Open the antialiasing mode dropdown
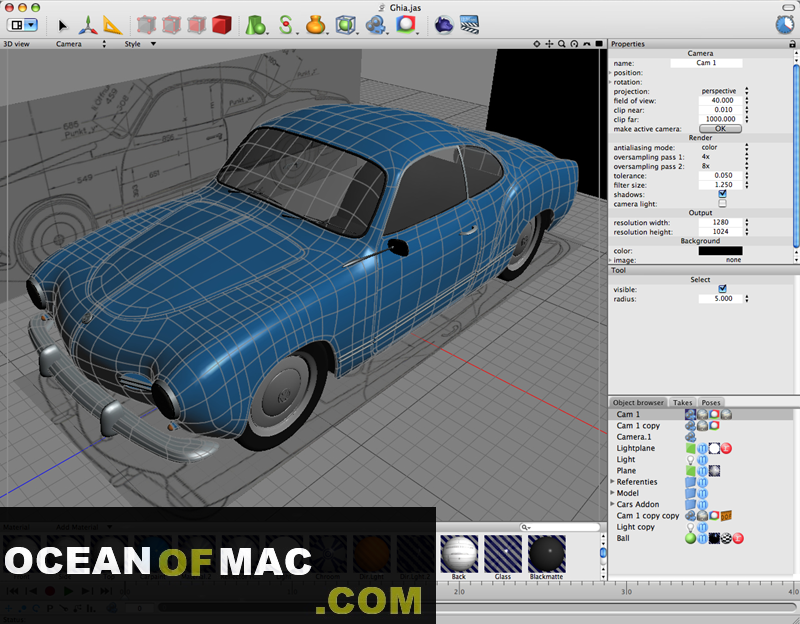 point(724,147)
